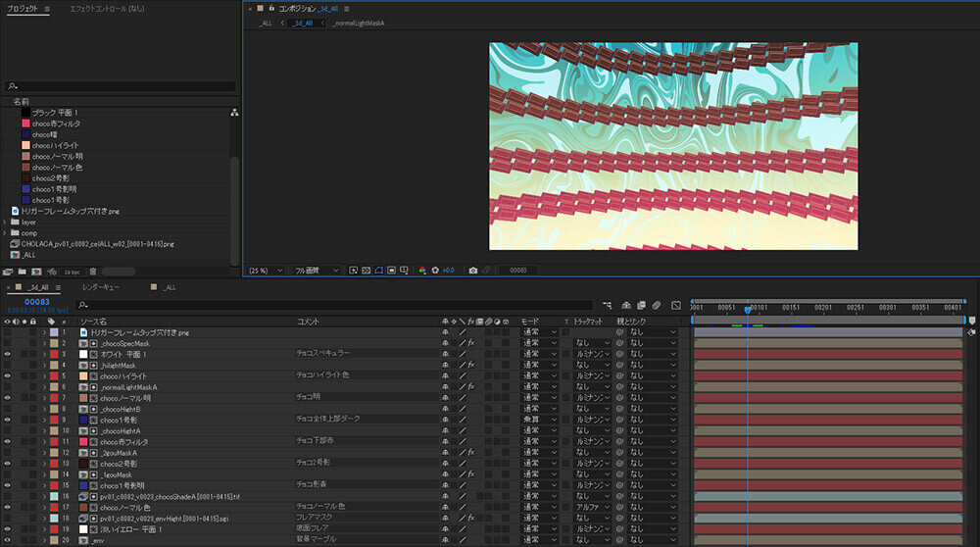The width and height of the screenshot is (980, 547).
Task: Create a new folder in Project panel
Action: pyautogui.click(x=22, y=272)
